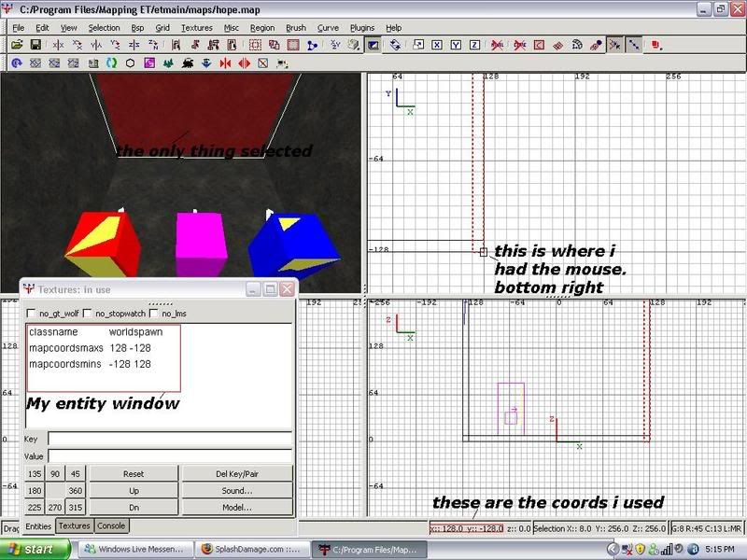The width and height of the screenshot is (747, 560).
Task: Click the Z axis toolbar button
Action: point(474,45)
